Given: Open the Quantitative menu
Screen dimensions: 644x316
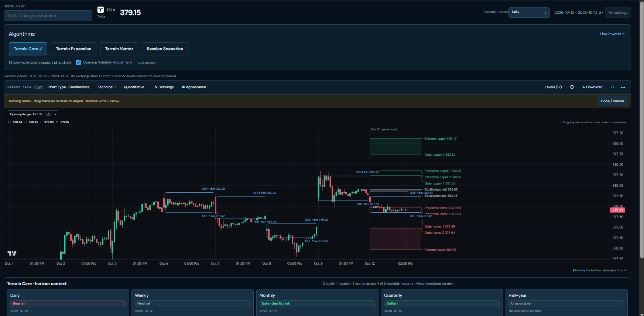Looking at the screenshot, I should click(x=134, y=87).
